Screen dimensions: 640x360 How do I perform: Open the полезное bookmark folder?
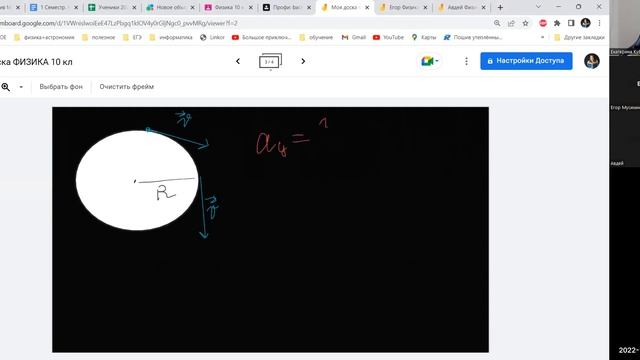tap(98, 37)
